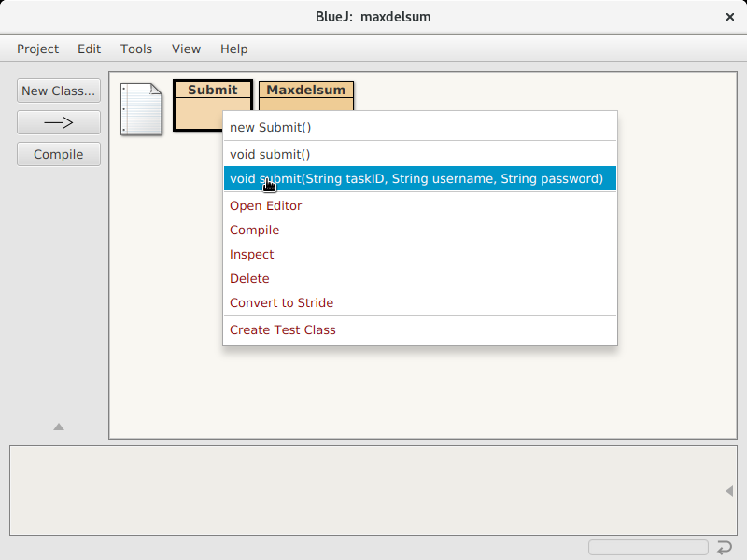Select the inheritance arrow tool button
This screenshot has height=560, width=747.
[x=59, y=123]
